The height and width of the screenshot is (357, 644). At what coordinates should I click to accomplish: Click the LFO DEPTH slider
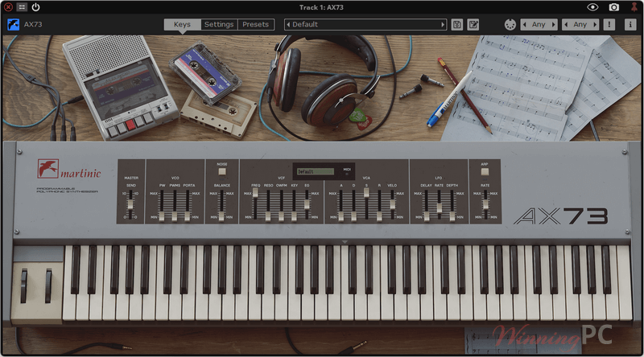[x=452, y=205]
